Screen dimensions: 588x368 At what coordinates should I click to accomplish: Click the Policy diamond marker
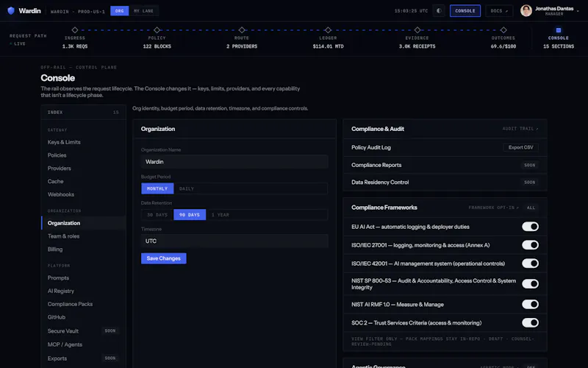(x=157, y=30)
